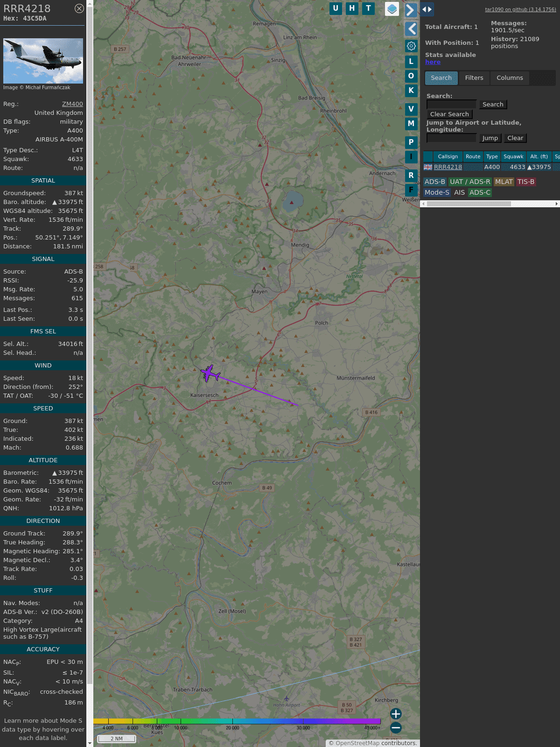The height and width of the screenshot is (747, 560).
Task: Click the AIS source legend
Action: [459, 192]
